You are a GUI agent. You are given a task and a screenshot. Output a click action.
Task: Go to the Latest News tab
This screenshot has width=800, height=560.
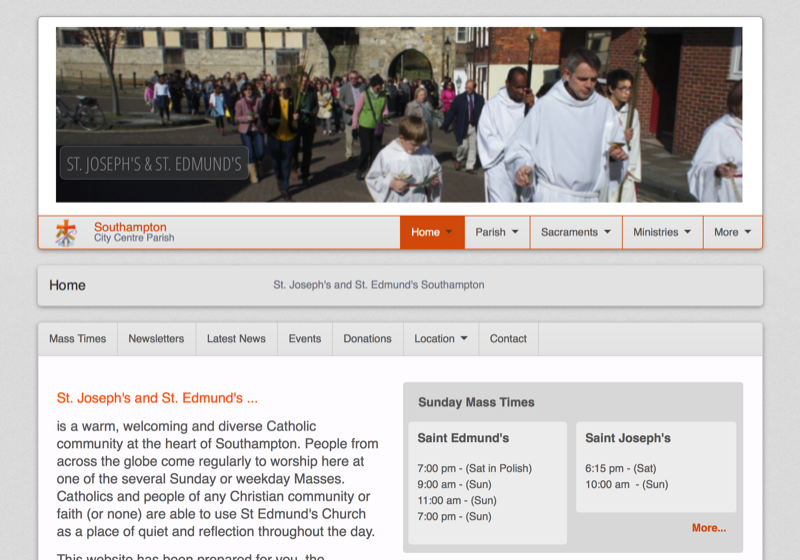pos(236,339)
